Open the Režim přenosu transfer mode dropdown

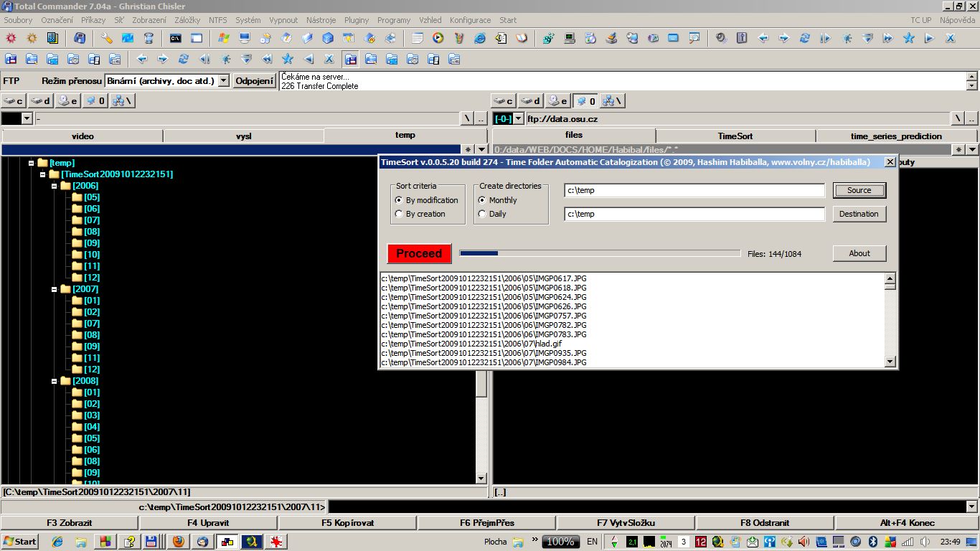(x=223, y=81)
